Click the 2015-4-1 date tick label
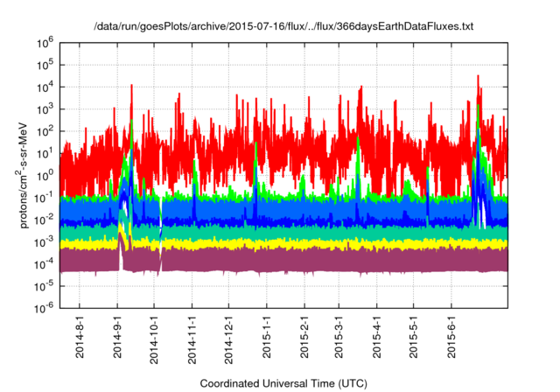 pyautogui.click(x=377, y=337)
